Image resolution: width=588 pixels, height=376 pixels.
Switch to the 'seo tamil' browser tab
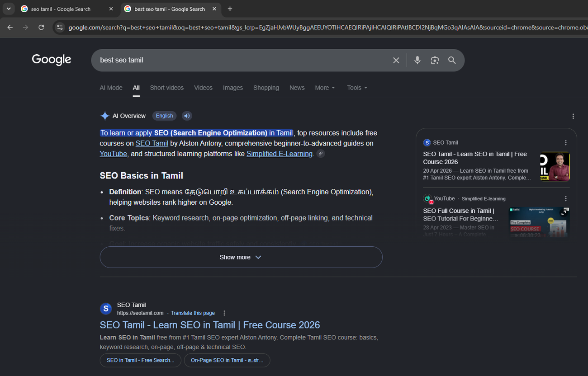tap(67, 9)
